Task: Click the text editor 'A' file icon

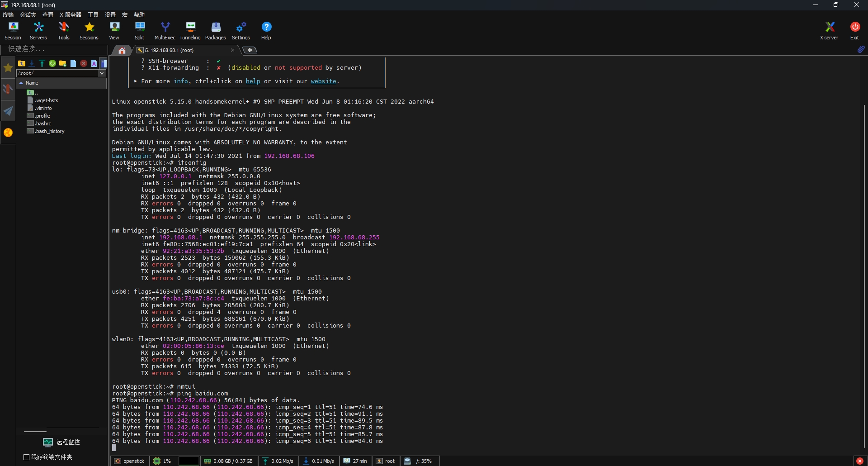Action: (x=94, y=63)
